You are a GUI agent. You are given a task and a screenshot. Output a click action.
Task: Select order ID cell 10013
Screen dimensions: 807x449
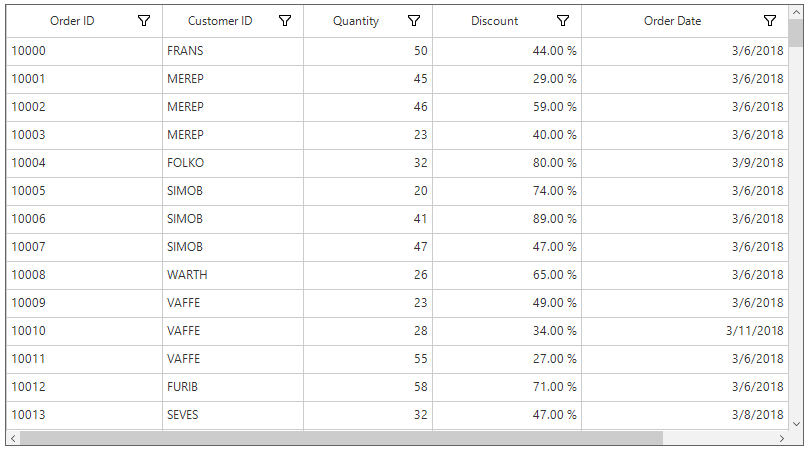(x=84, y=415)
